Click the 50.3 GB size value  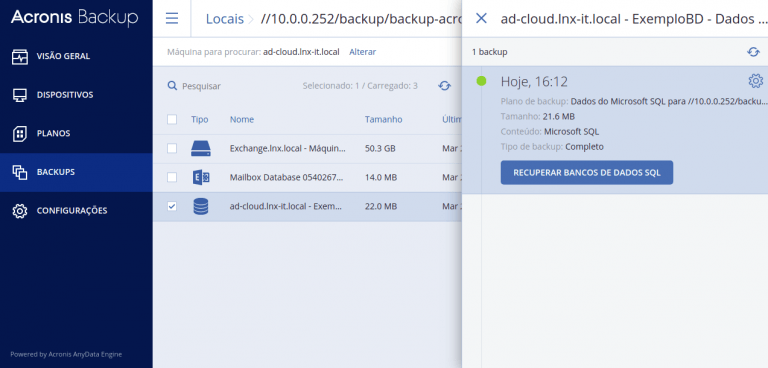380,148
